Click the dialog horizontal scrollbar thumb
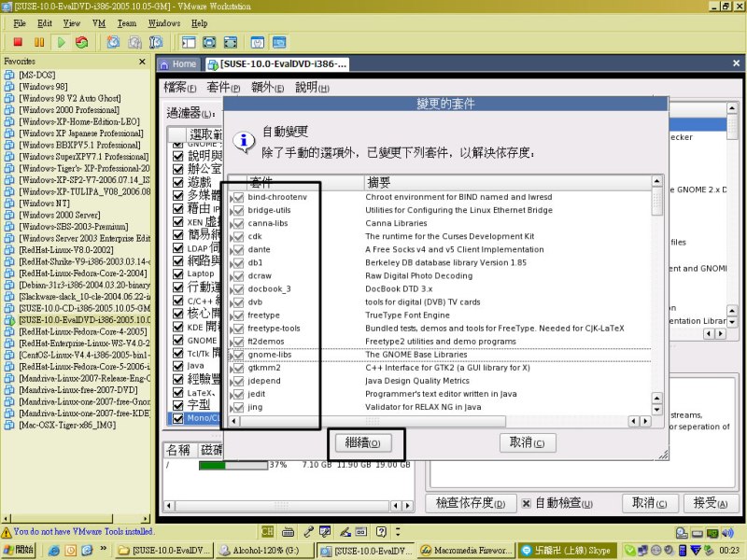The image size is (747, 560). (x=373, y=421)
